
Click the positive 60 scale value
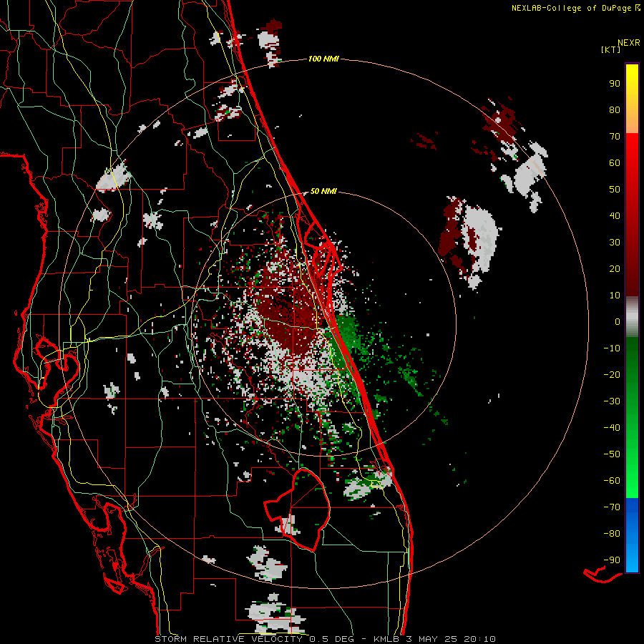[x=615, y=162]
